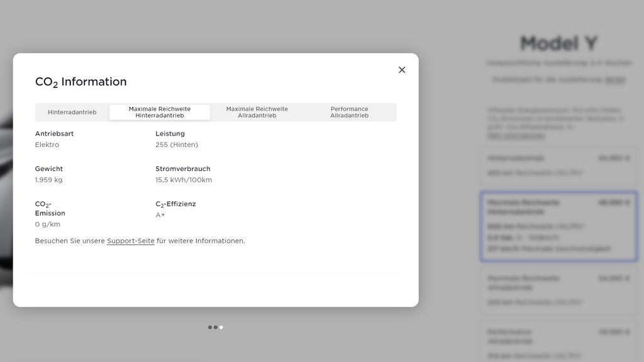Click the A+ efficiency rating
Screen dimensions: 644x362
[x=160, y=215]
